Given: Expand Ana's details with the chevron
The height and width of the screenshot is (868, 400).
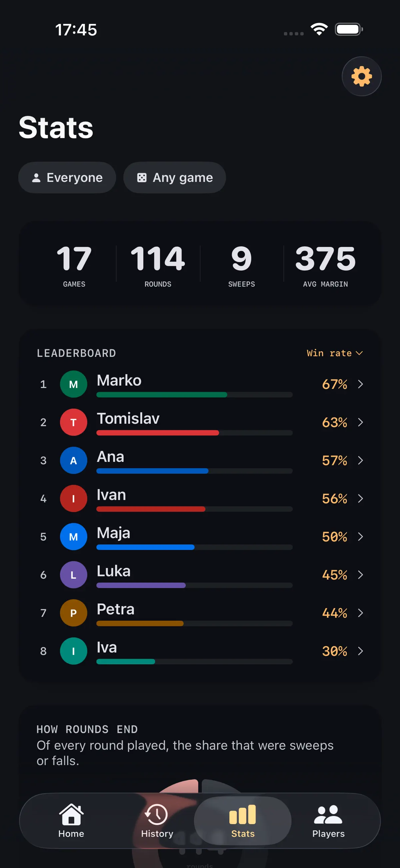Looking at the screenshot, I should pyautogui.click(x=360, y=460).
